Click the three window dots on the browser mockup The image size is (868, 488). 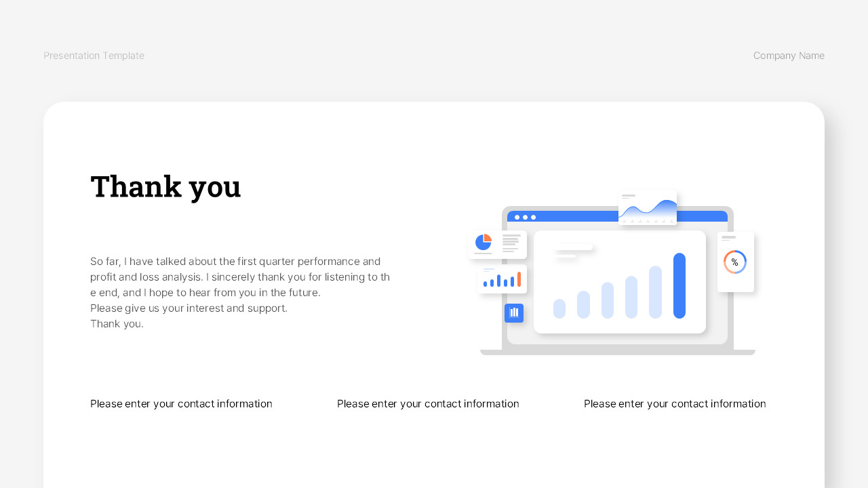pos(524,216)
